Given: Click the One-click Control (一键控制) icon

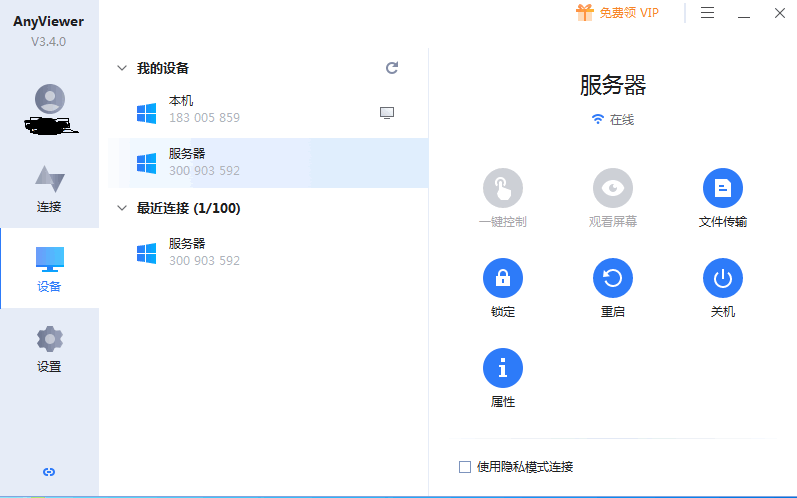Looking at the screenshot, I should (502, 188).
